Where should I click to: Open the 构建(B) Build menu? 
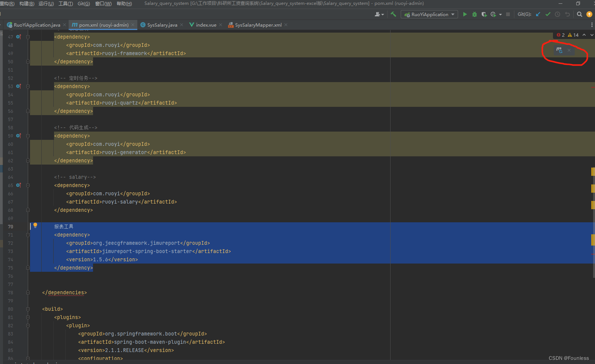click(x=27, y=3)
